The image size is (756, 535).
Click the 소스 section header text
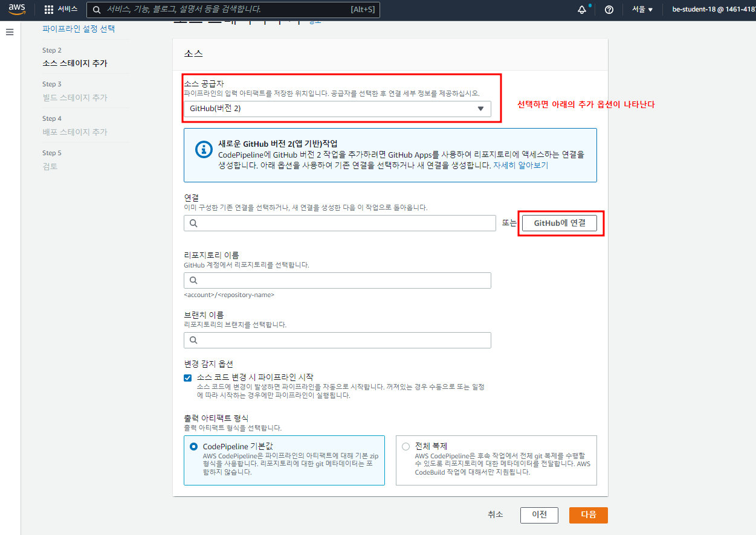(x=193, y=53)
